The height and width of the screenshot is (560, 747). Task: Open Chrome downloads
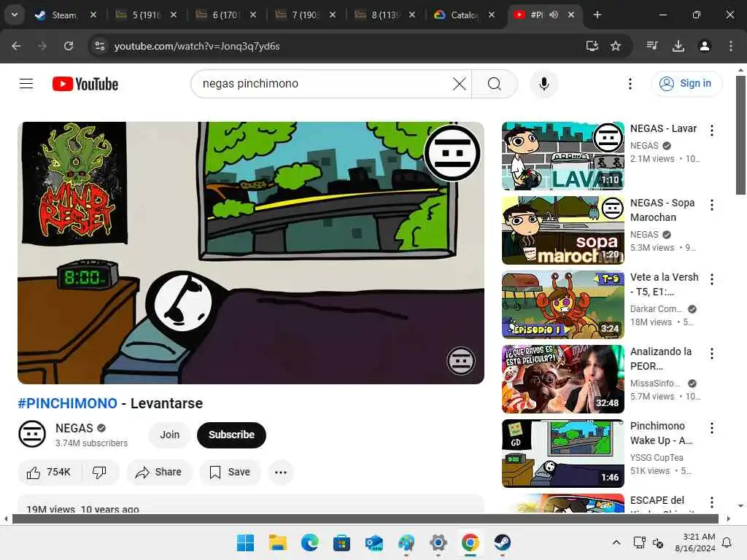pos(678,46)
